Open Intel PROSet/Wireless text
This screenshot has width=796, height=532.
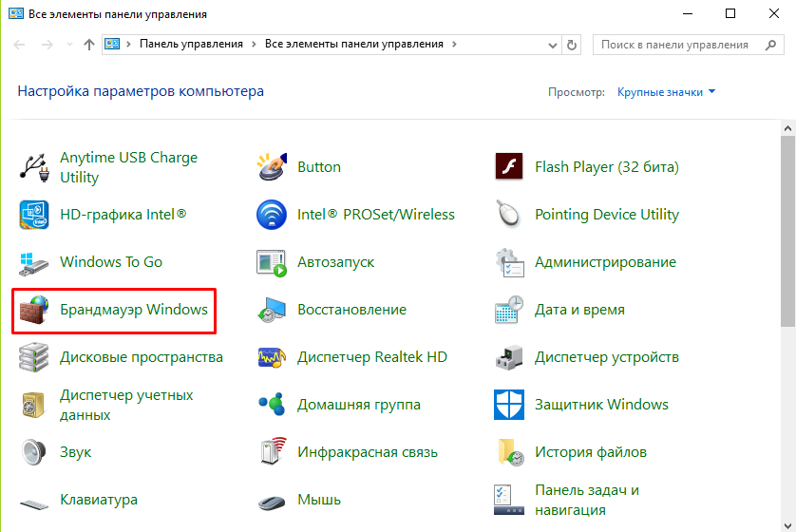click(375, 214)
